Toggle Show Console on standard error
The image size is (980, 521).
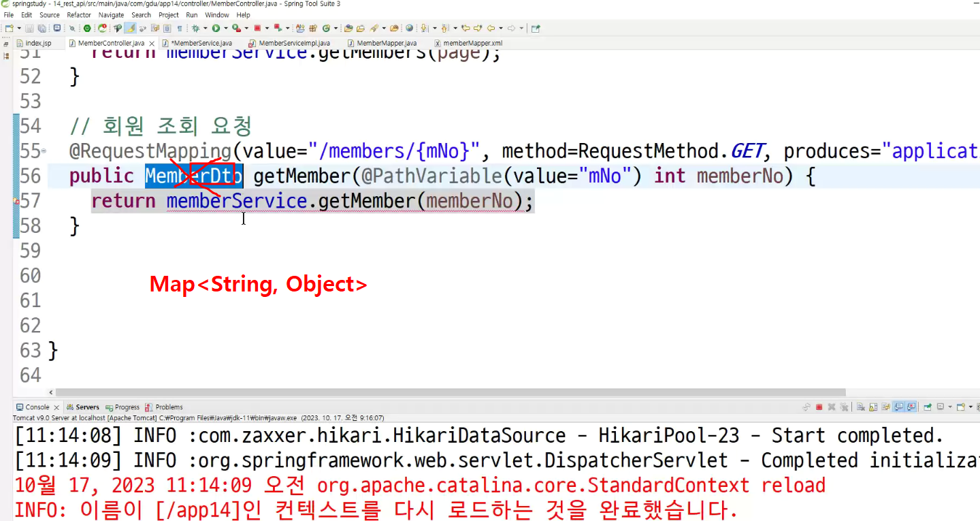pyautogui.click(x=911, y=407)
